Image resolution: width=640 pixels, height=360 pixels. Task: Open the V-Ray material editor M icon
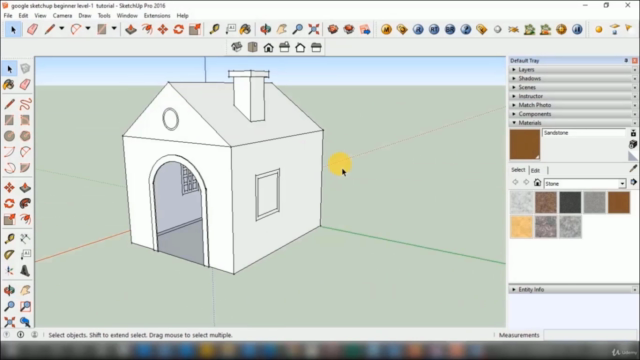[386, 29]
